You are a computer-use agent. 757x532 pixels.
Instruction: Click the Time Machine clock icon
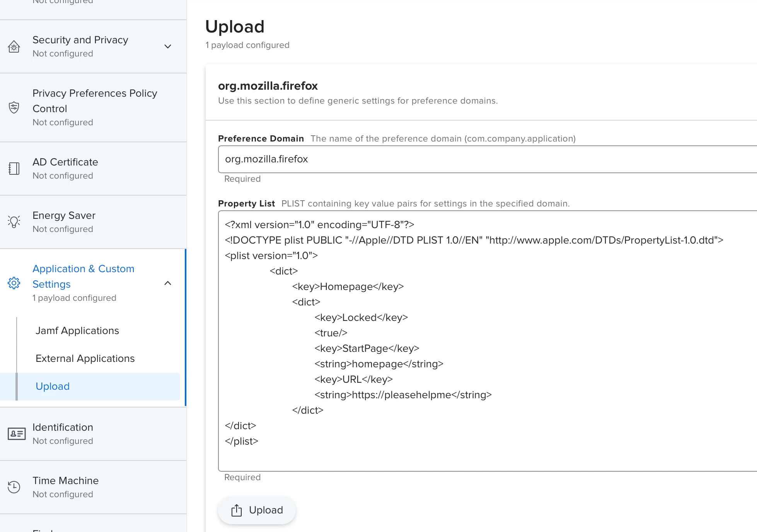coord(14,487)
